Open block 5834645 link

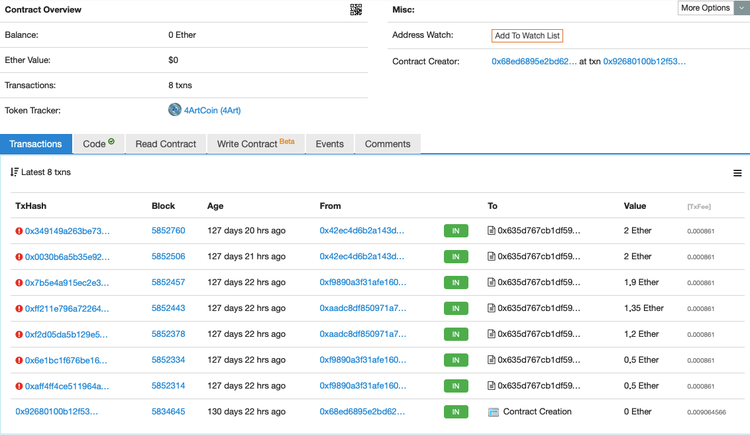168,412
